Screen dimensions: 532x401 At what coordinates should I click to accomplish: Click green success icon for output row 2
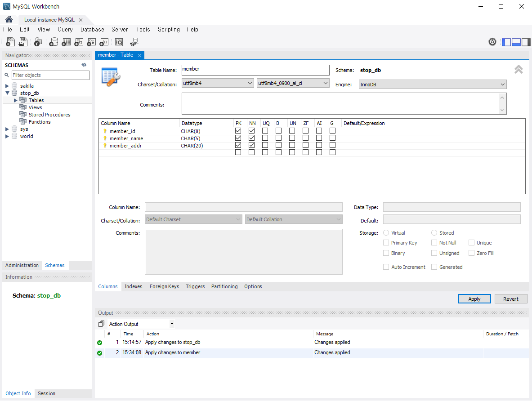pyautogui.click(x=99, y=353)
